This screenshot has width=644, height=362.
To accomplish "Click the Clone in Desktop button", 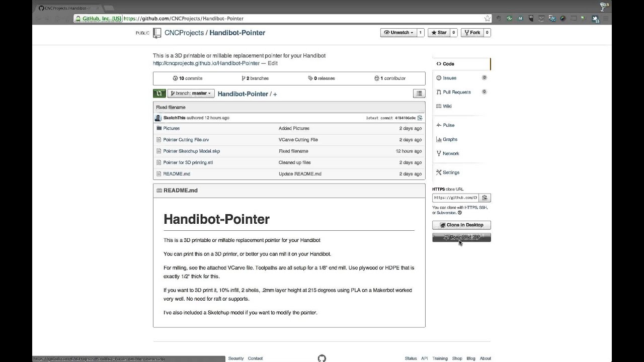I will [461, 225].
